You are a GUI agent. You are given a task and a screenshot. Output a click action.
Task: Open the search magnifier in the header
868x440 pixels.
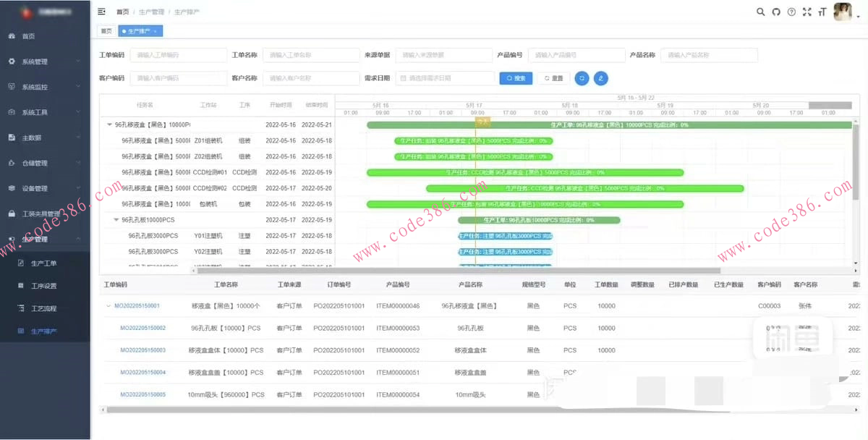pos(760,12)
